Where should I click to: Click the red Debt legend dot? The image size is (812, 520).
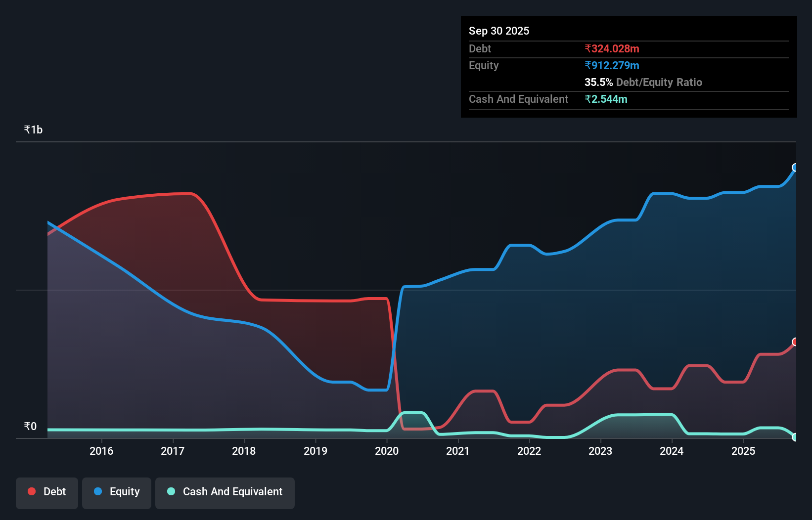click(32, 491)
